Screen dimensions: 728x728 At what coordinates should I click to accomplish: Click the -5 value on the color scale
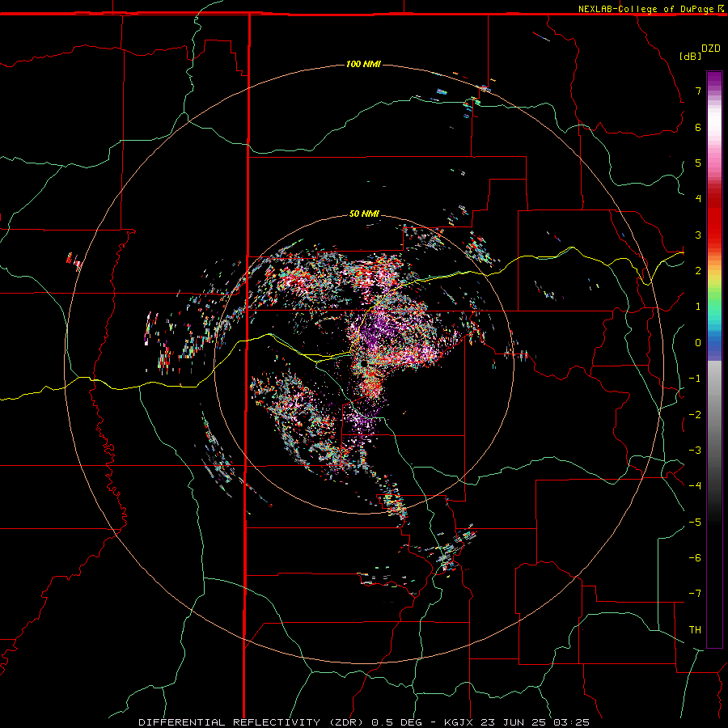click(695, 523)
